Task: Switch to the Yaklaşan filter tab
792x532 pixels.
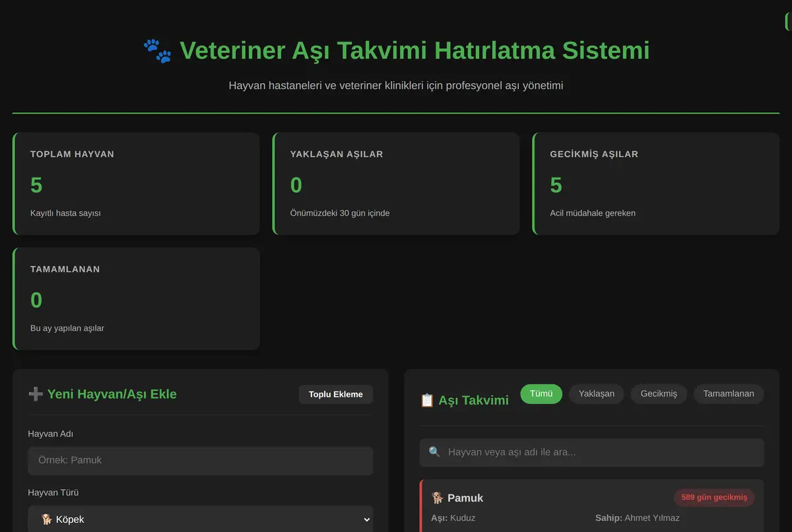Action: click(x=597, y=393)
